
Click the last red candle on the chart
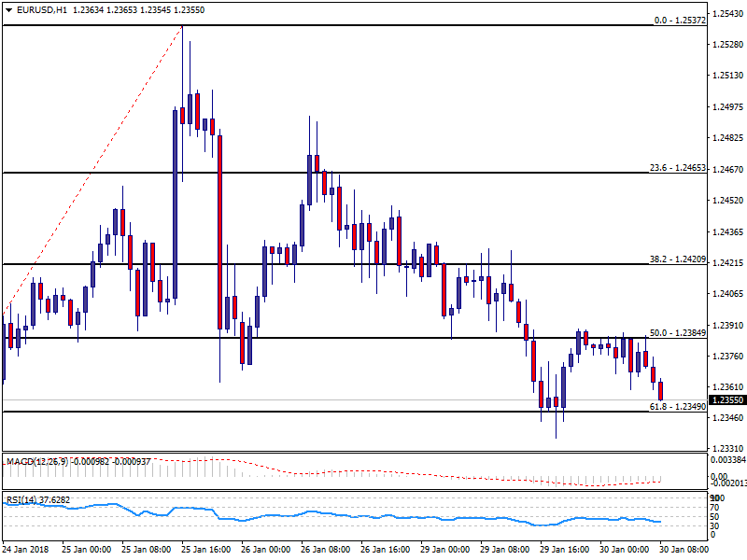click(661, 390)
